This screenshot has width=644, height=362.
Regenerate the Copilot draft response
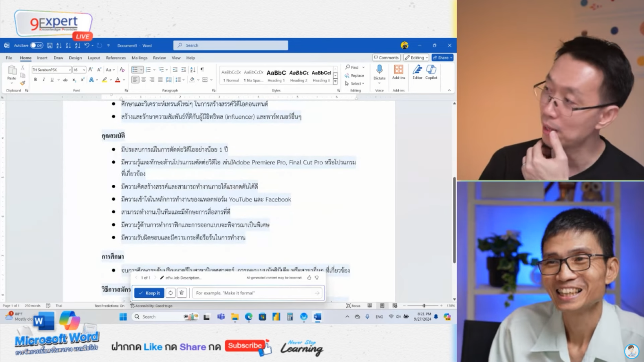(x=170, y=293)
